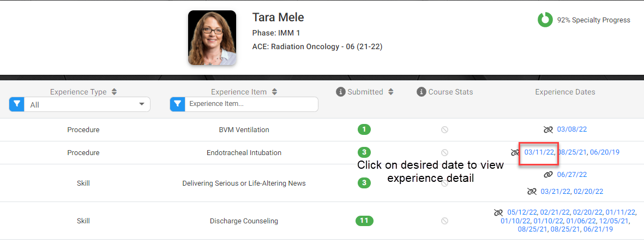Click the Experience Item search field
This screenshot has height=243, width=644.
(x=251, y=104)
